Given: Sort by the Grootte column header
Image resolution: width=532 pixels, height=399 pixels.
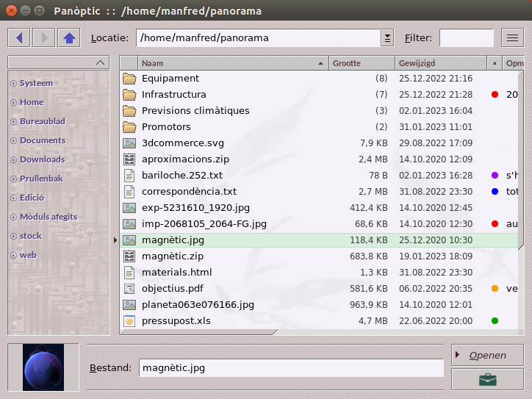Looking at the screenshot, I should coord(362,63).
